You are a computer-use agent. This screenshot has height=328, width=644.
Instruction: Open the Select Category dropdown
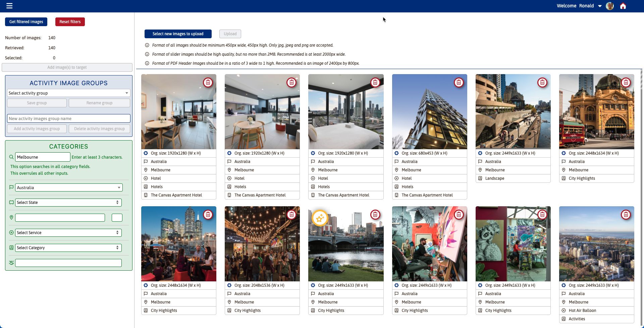point(68,248)
